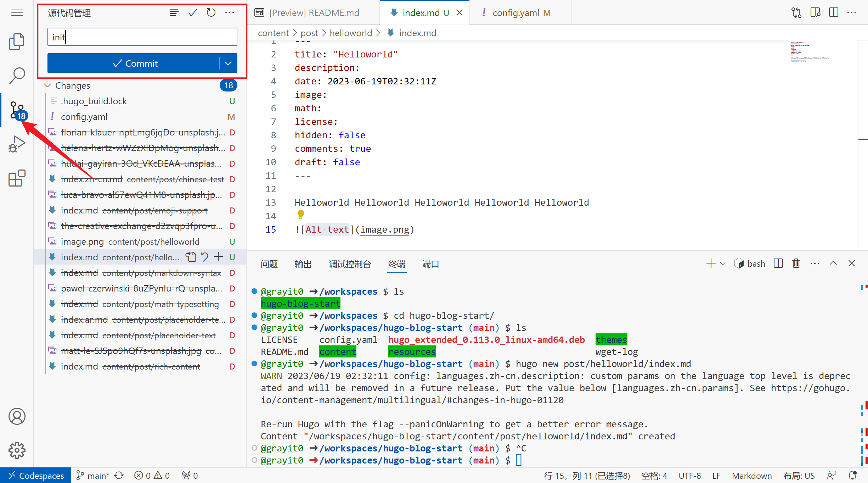Open the Search view in activity bar
The width and height of the screenshot is (868, 483).
17,76
